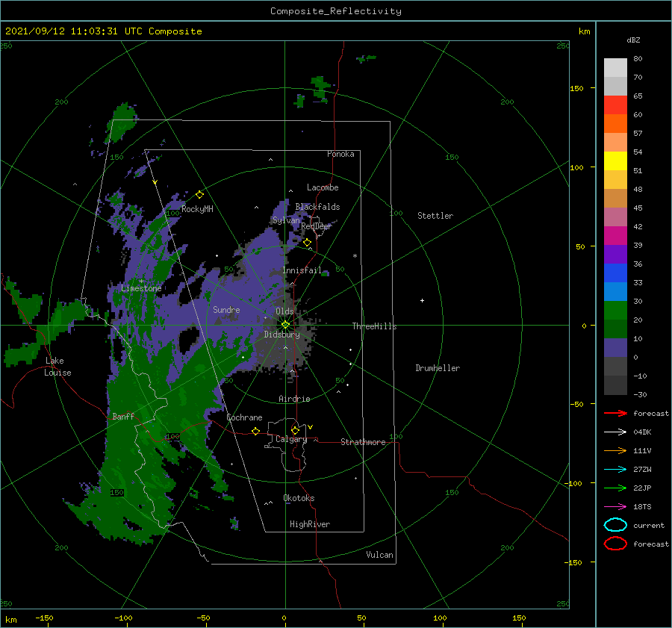Image resolution: width=672 pixels, height=628 pixels.
Task: Click the Vulcan label
Action: [x=379, y=555]
